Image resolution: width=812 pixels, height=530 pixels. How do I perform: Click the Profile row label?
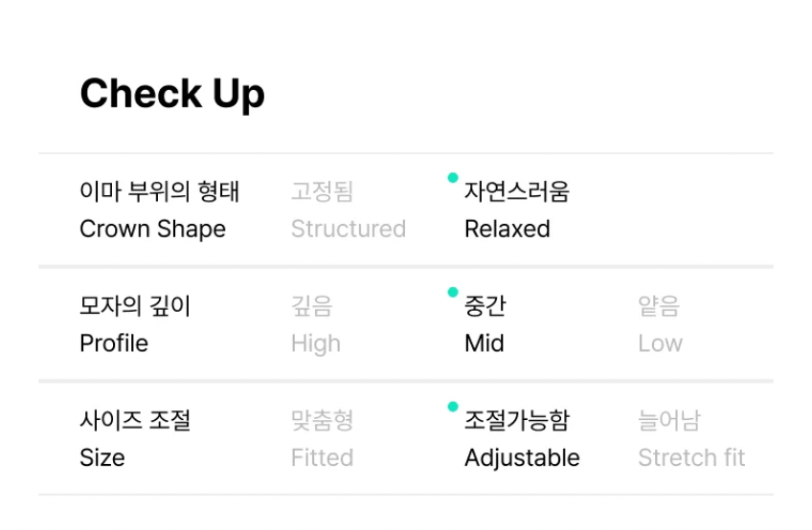click(114, 343)
